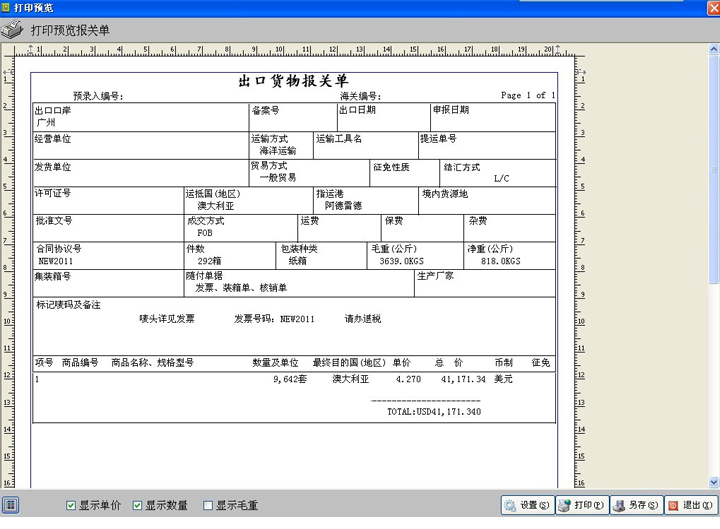Screen dimensions: 720x529
Task: Click the left margin marker on top ruler
Action: coord(30,49)
